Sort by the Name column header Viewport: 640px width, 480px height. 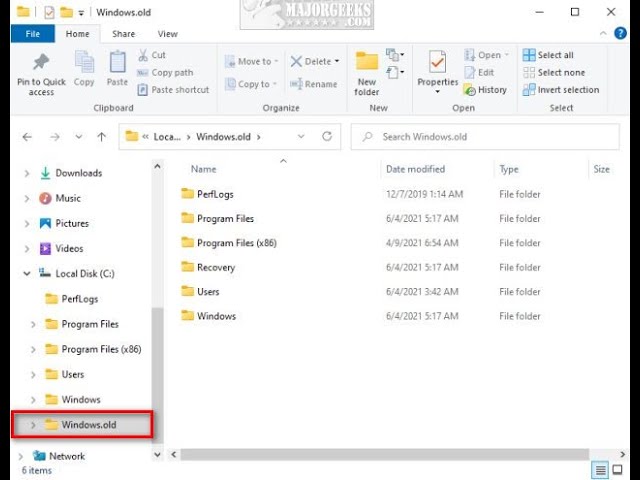(203, 169)
